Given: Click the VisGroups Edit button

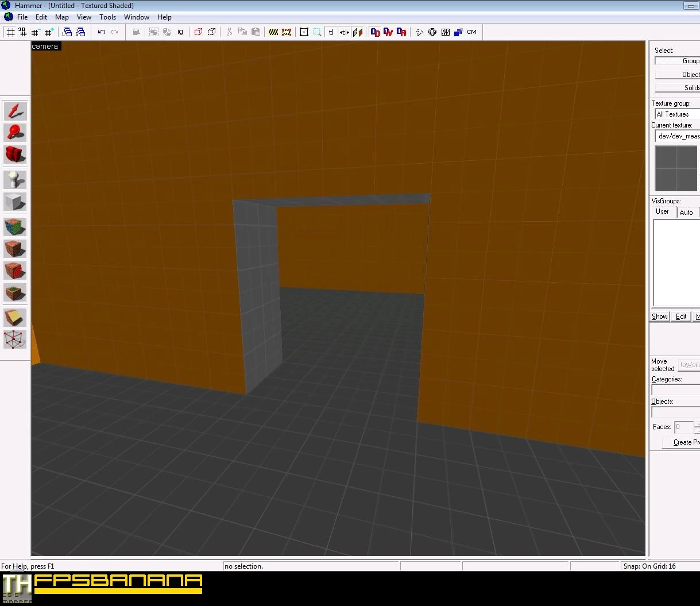Looking at the screenshot, I should tap(681, 316).
